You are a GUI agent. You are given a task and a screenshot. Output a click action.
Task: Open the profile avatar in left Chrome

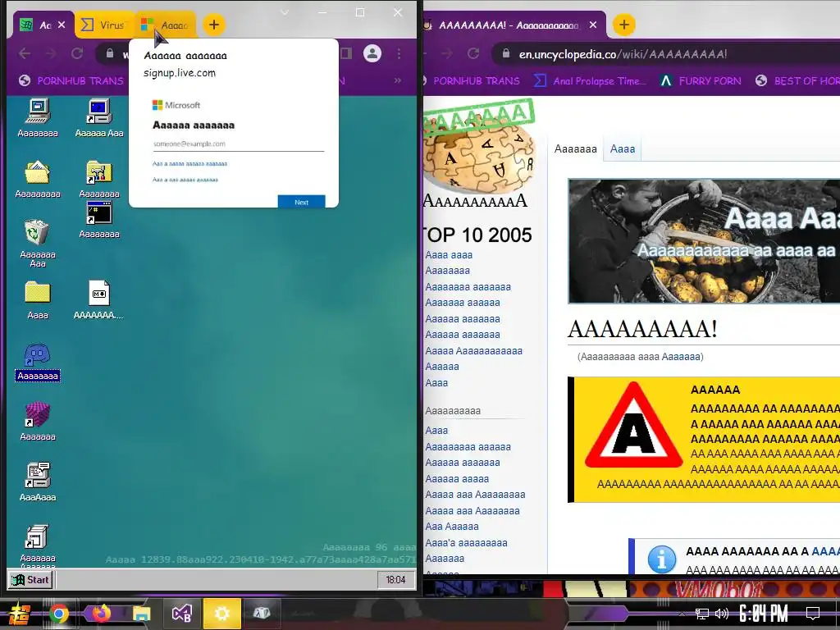(372, 53)
